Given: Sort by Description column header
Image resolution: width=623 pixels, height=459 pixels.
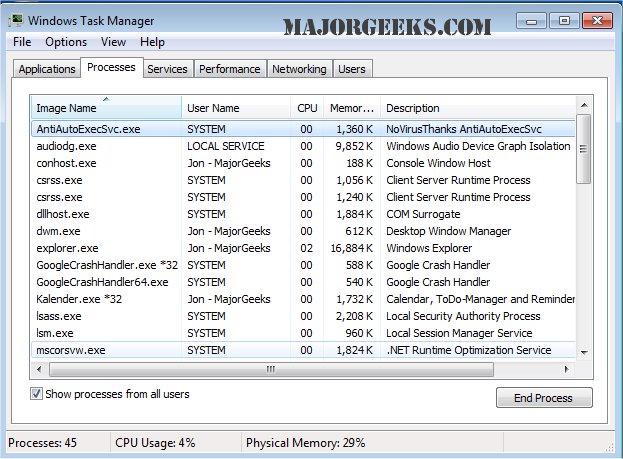Looking at the screenshot, I should pyautogui.click(x=478, y=108).
